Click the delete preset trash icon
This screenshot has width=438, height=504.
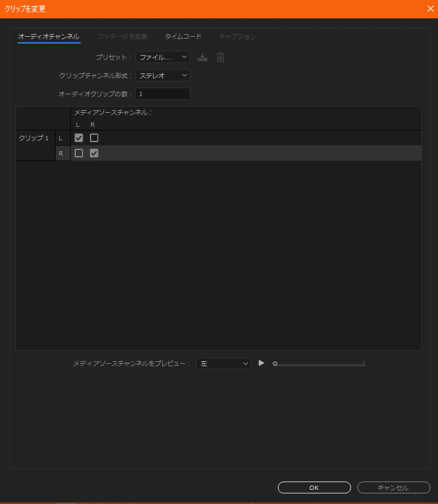tap(220, 57)
